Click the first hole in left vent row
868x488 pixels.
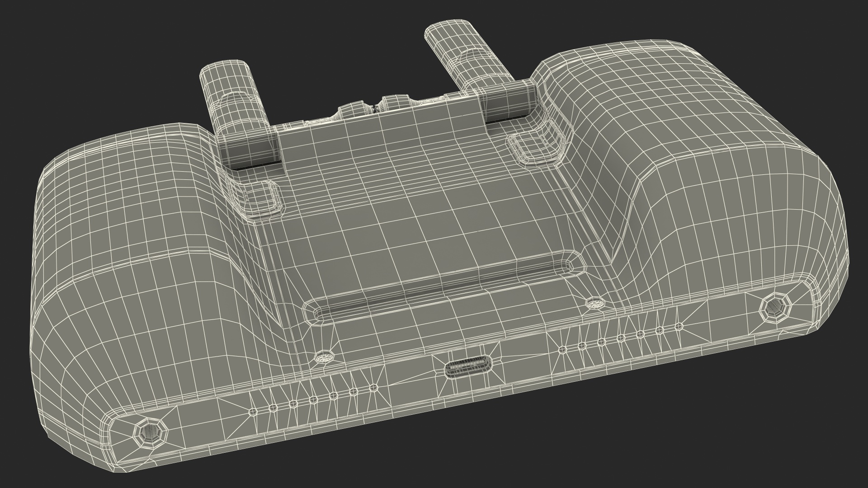(x=254, y=411)
